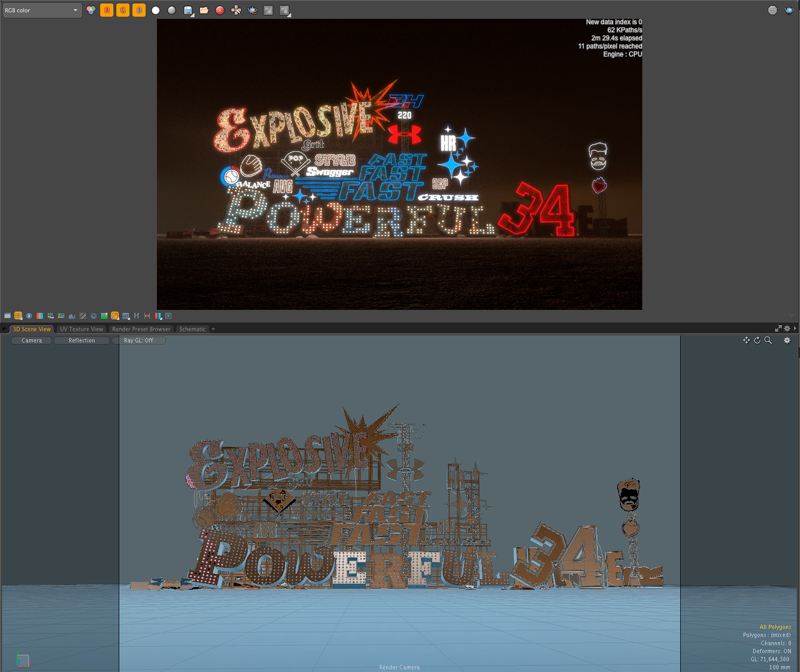800x672 pixels.
Task: Click the 'Engine : CPU' render stat
Action: (x=622, y=54)
